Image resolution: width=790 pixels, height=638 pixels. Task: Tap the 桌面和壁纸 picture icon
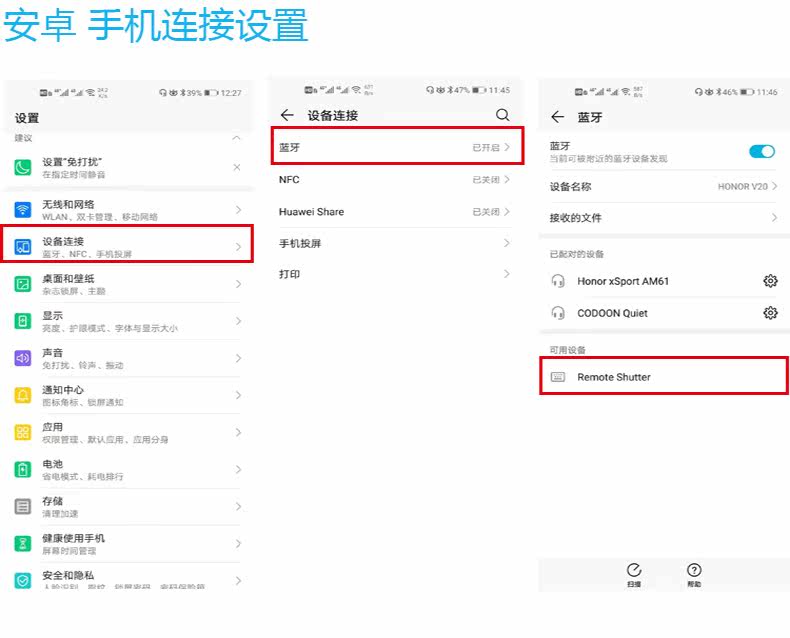click(x=23, y=284)
